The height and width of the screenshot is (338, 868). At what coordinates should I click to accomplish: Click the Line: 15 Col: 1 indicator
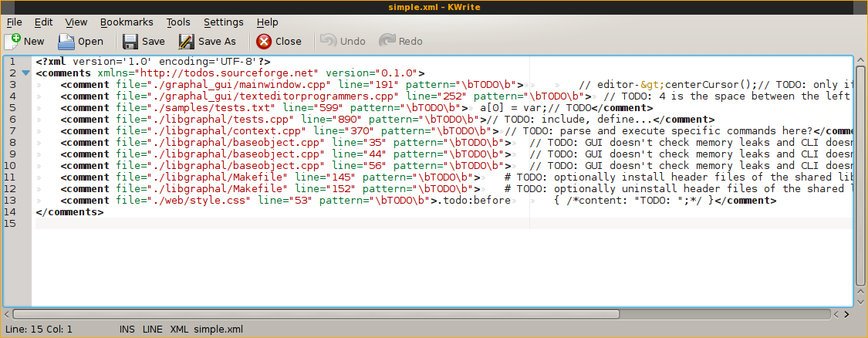coord(39,330)
